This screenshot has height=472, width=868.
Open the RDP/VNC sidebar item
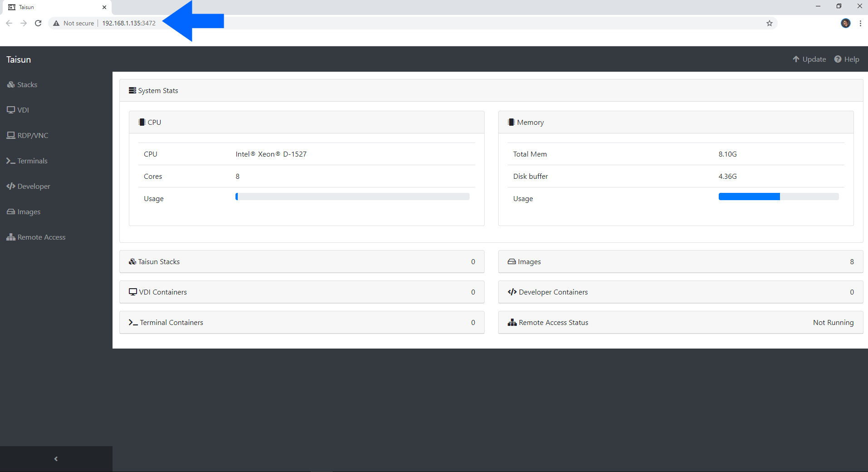[x=27, y=136]
